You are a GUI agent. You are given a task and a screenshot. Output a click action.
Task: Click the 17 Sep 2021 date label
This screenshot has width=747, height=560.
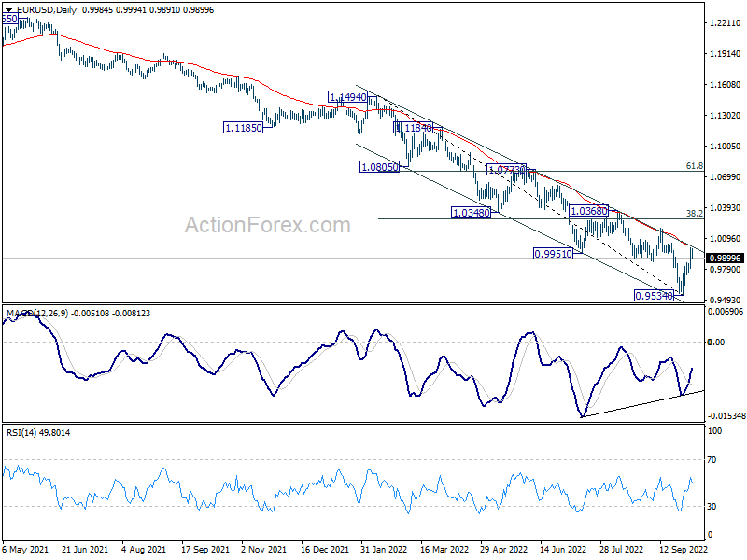pos(205,550)
